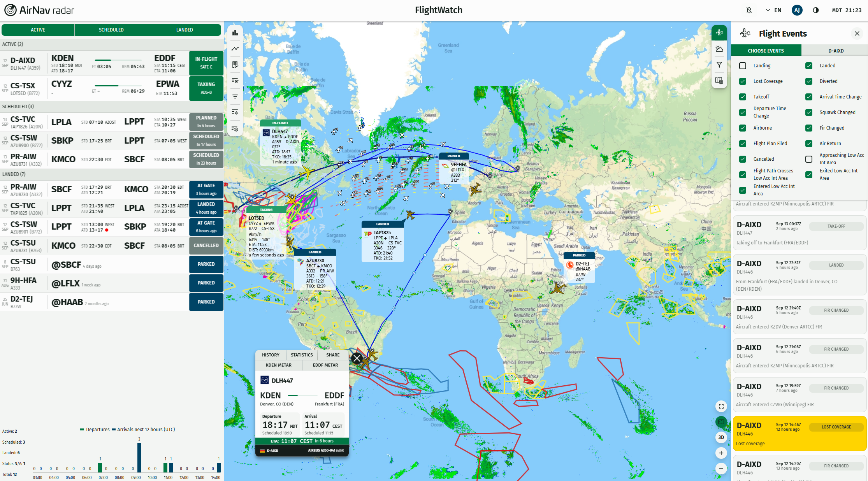Switch map to 3D view
Screen dimensions: 868x481
click(x=721, y=437)
